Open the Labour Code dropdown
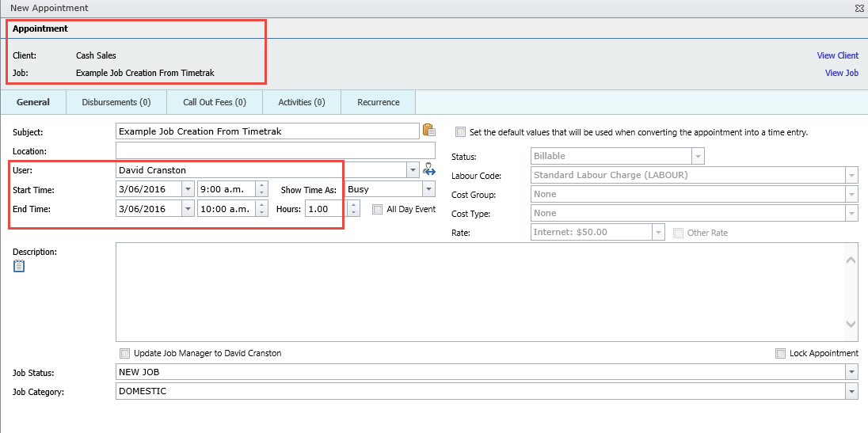868x433 pixels. [x=851, y=175]
